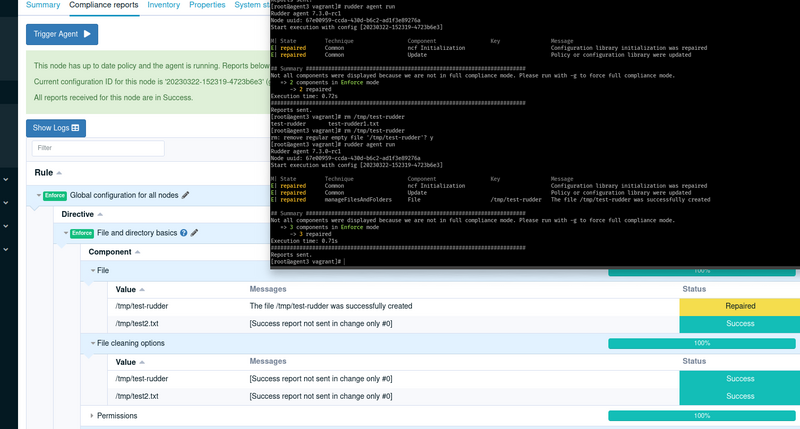Switch to the Summary tab

tap(43, 5)
